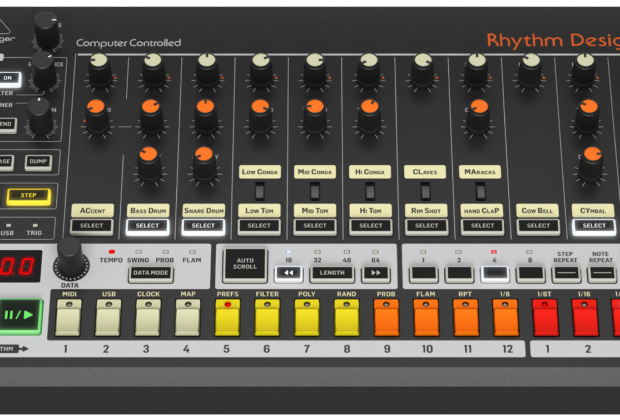Hit yellow step key 8 labeled RAND
Viewport: 620px width, 420px height.
click(x=347, y=318)
